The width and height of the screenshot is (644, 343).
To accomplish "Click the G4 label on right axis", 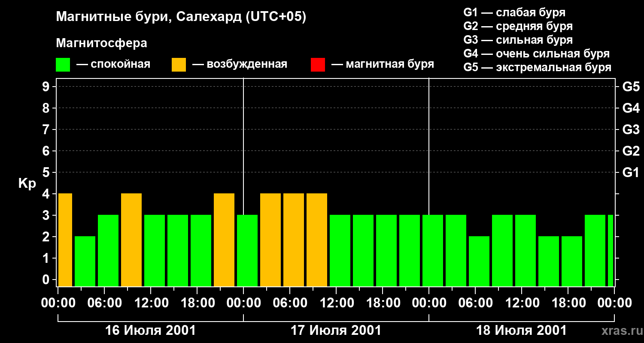I will pyautogui.click(x=631, y=108).
